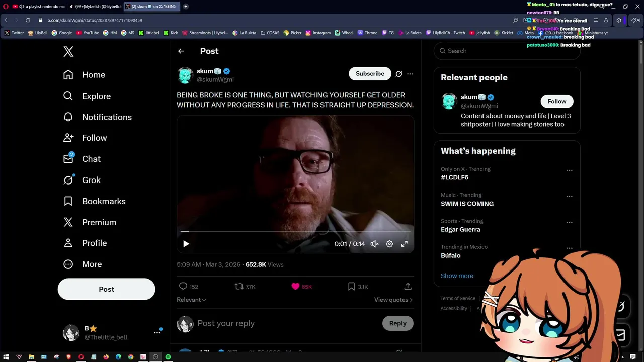This screenshot has width=644, height=362.
Task: Open the Windows Start menu
Action: tap(7, 357)
